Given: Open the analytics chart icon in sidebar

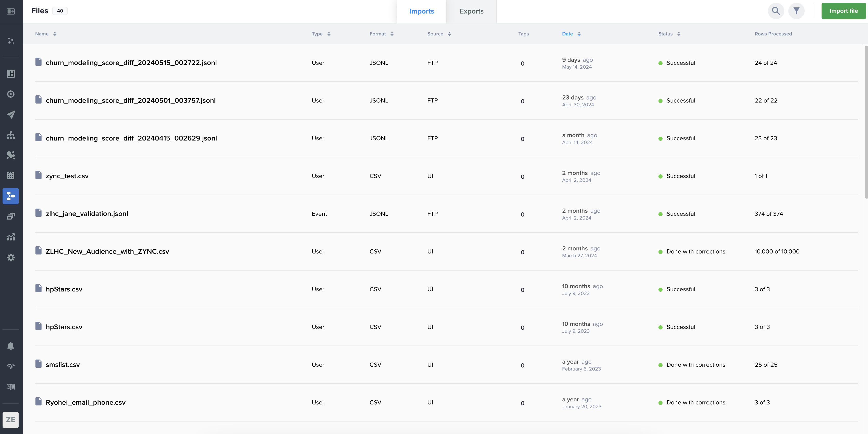Looking at the screenshot, I should pos(11,237).
